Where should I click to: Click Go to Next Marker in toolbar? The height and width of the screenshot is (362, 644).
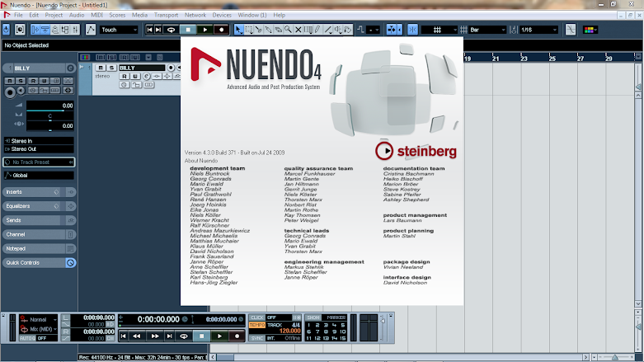coord(158,30)
